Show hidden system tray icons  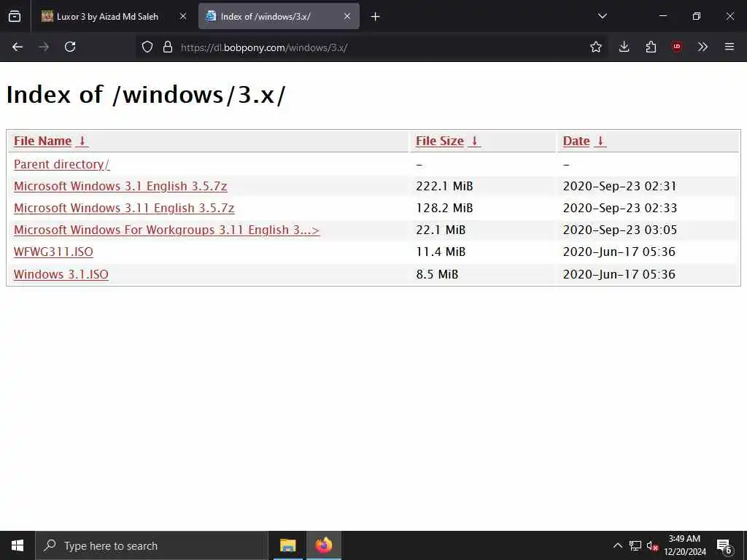pos(617,545)
